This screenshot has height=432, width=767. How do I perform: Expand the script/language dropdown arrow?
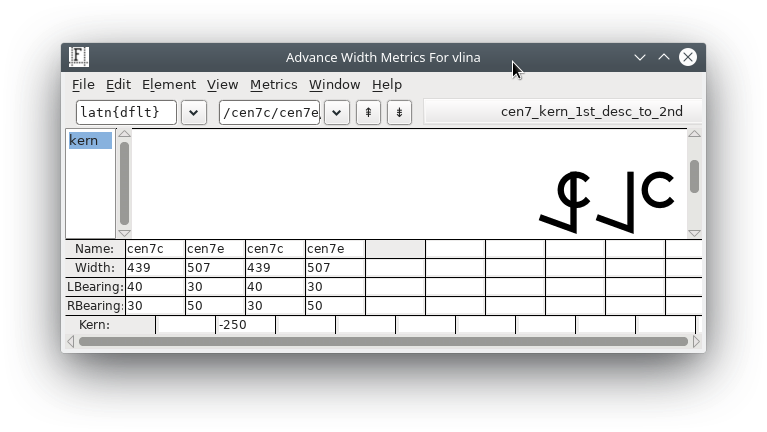pyautogui.click(x=194, y=113)
